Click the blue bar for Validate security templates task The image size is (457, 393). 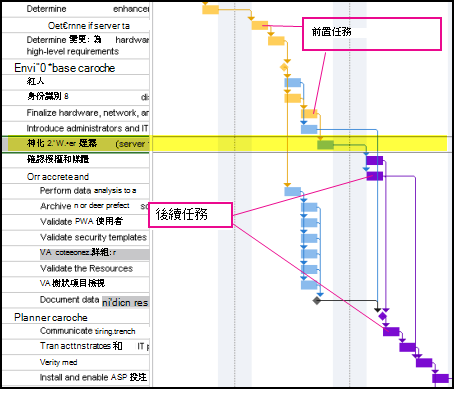[x=309, y=238]
